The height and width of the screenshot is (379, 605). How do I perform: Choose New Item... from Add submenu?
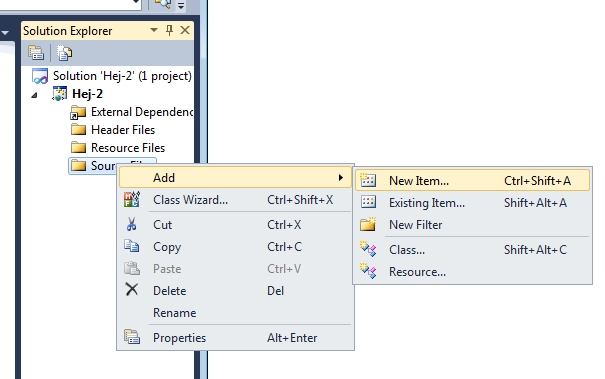coord(472,180)
